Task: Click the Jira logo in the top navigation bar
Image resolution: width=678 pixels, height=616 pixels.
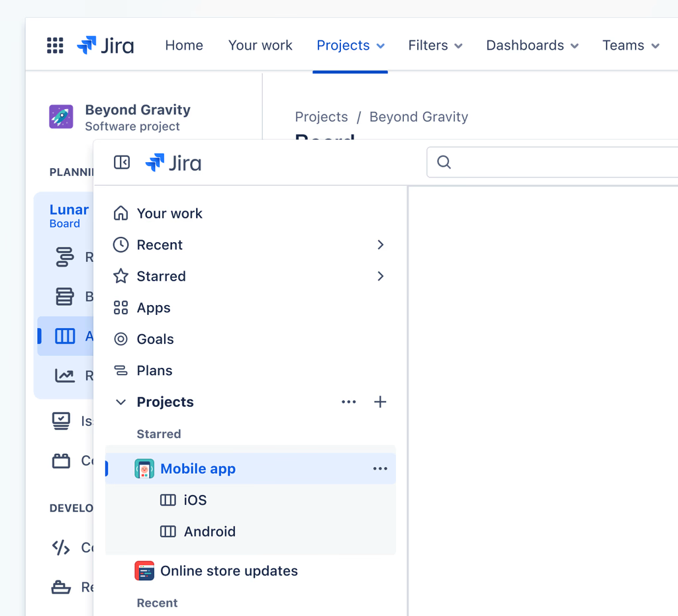Action: (x=105, y=46)
